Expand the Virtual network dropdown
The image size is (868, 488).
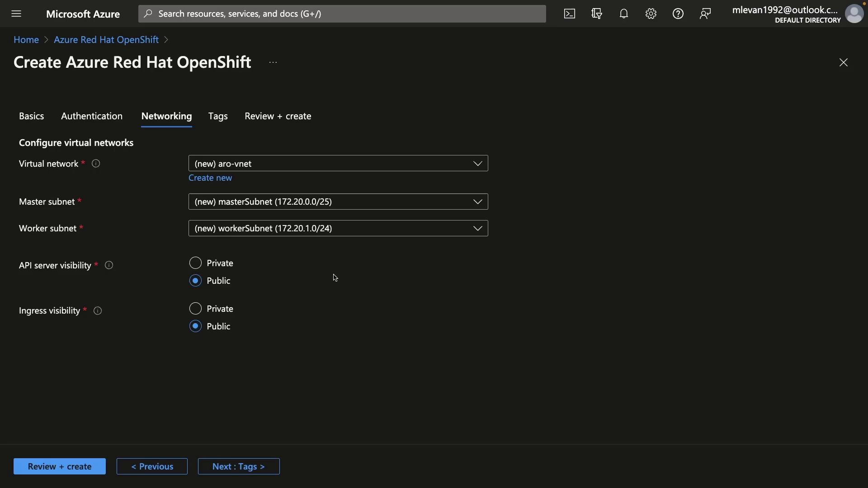(x=338, y=164)
